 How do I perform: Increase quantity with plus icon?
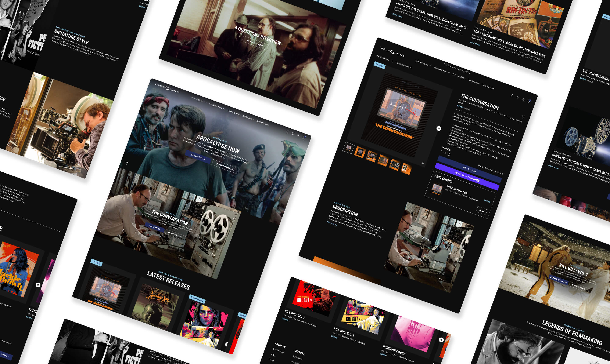449,154
